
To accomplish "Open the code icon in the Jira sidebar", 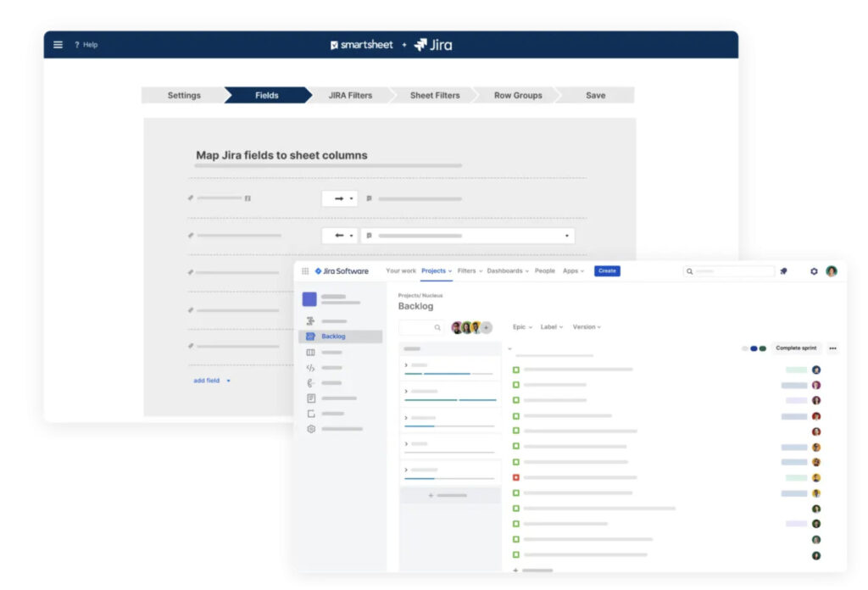I will click(x=310, y=368).
